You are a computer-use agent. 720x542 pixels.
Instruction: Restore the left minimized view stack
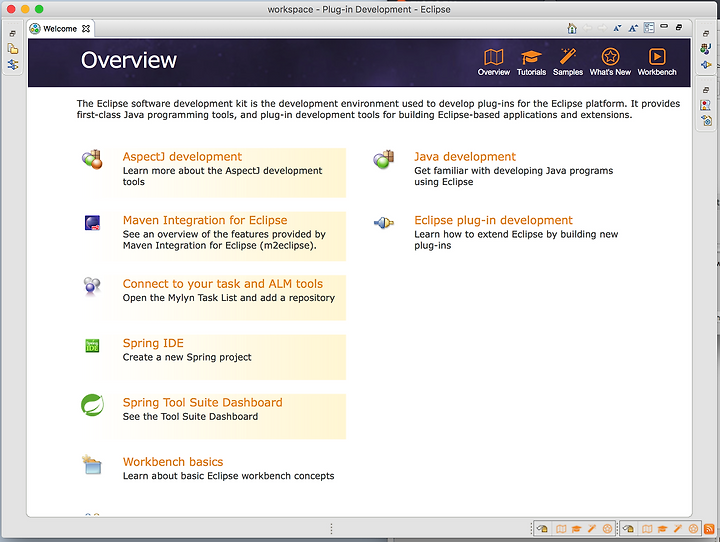pyautogui.click(x=13, y=34)
